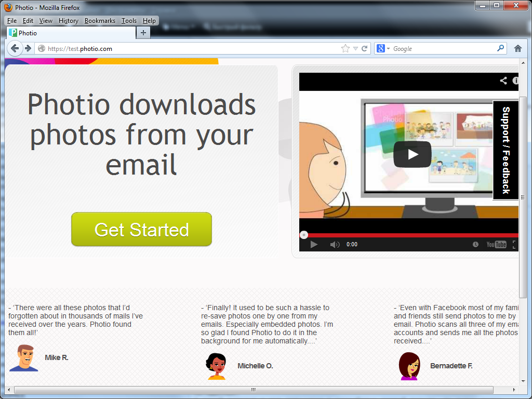This screenshot has width=532, height=399.
Task: Click the search magnifier icon in Google box
Action: [x=500, y=48]
